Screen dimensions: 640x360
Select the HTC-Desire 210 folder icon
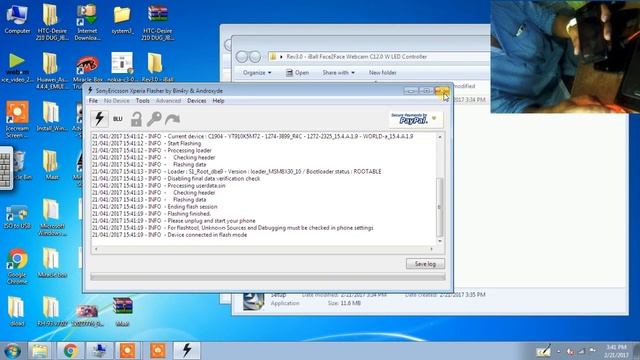coord(51,22)
